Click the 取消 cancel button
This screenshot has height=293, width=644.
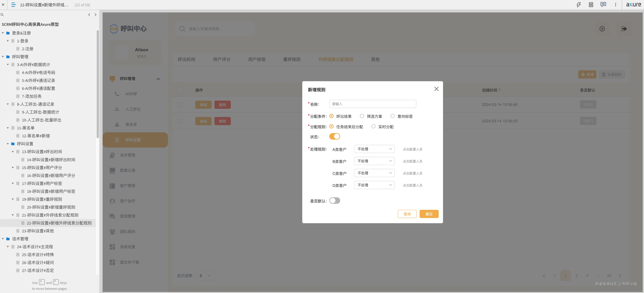click(x=407, y=214)
